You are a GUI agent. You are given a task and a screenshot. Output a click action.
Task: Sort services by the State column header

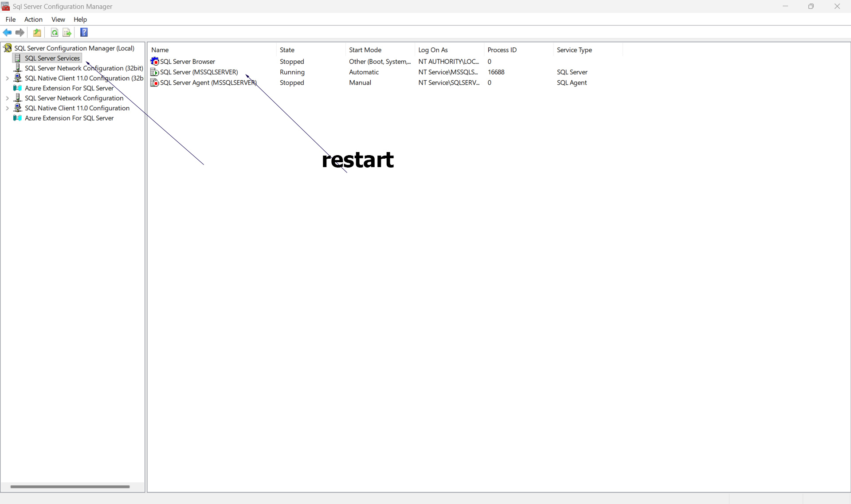pos(287,50)
